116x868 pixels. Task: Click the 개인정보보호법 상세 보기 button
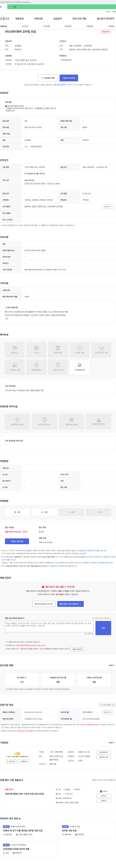pyautogui.click(x=44, y=604)
